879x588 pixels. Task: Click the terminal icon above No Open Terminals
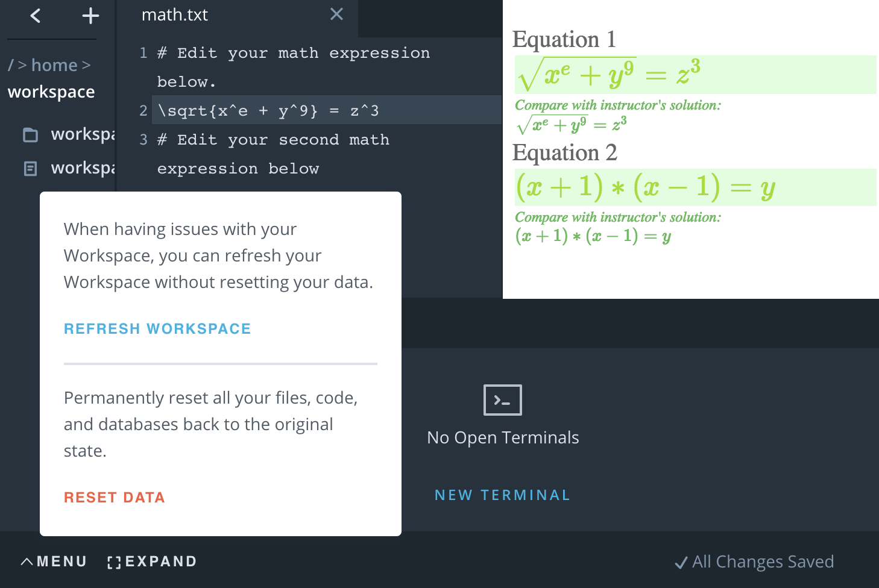[502, 400]
